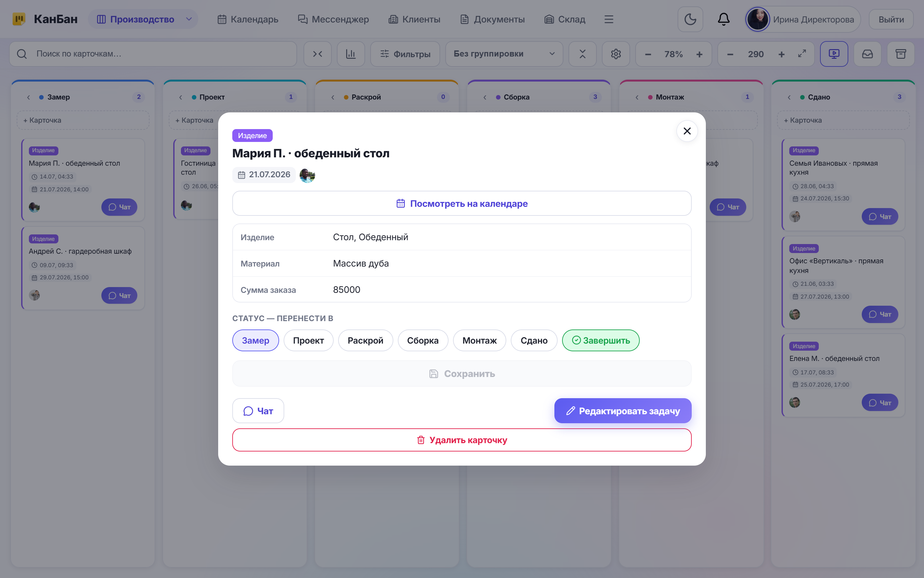This screenshot has width=924, height=578.
Task: Click the card search field
Action: point(153,54)
